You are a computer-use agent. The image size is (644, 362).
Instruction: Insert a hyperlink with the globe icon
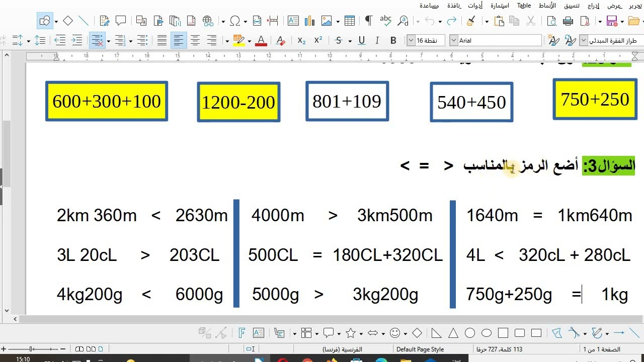[208, 21]
